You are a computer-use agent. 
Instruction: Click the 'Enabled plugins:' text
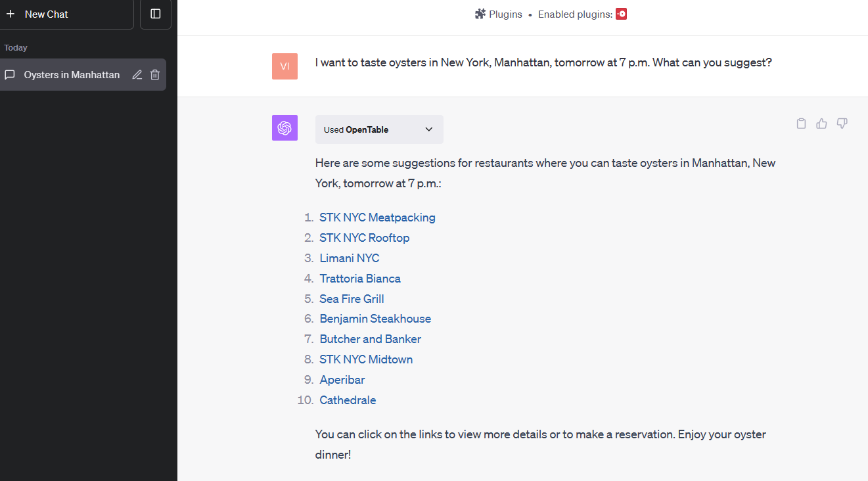point(575,14)
